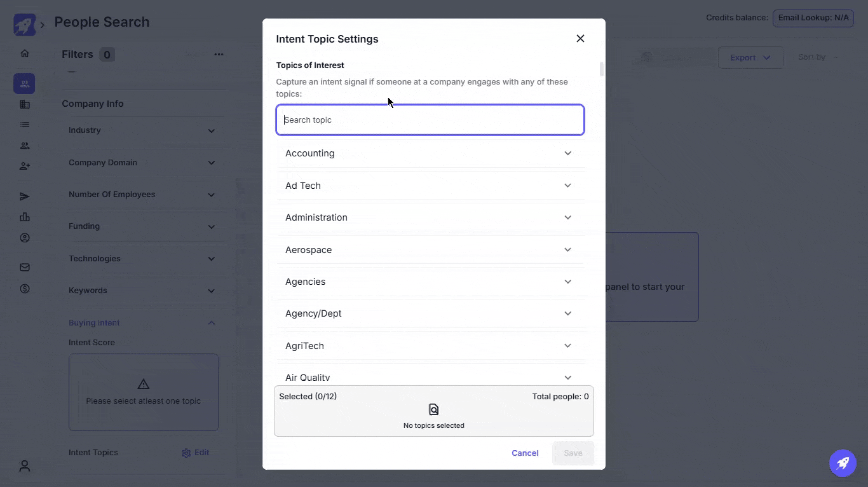Open the Filters three-dot options menu
Viewport: 868px width, 487px height.
click(219, 55)
